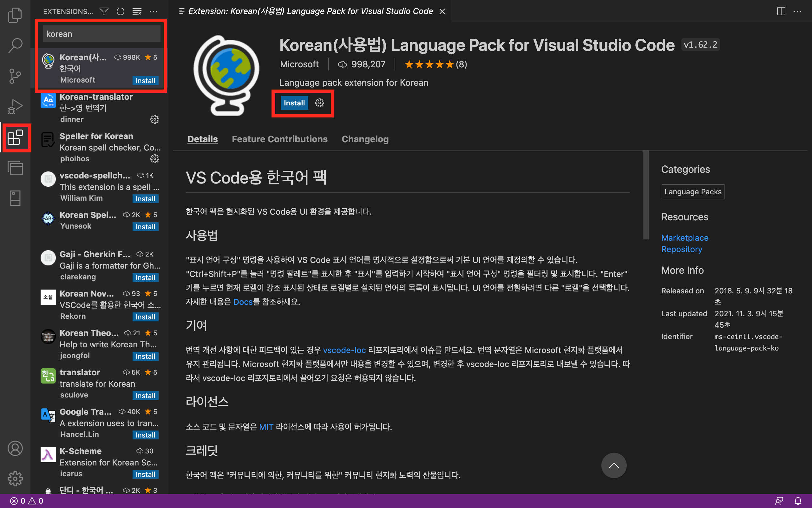Split the editor to the right
The width and height of the screenshot is (812, 508).
click(781, 11)
